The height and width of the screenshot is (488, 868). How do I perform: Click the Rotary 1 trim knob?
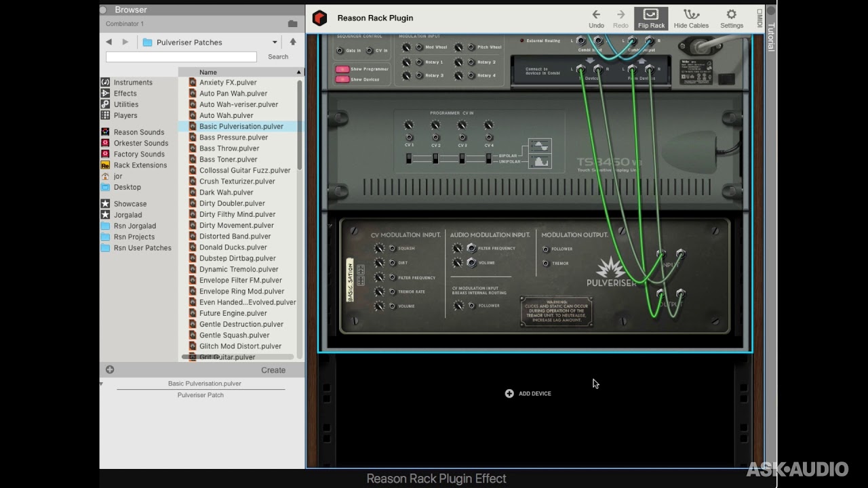(x=406, y=62)
